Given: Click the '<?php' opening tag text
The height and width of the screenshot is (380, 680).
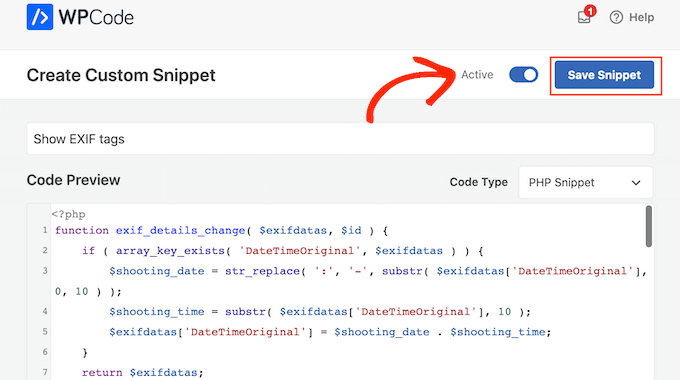Looking at the screenshot, I should tap(69, 214).
